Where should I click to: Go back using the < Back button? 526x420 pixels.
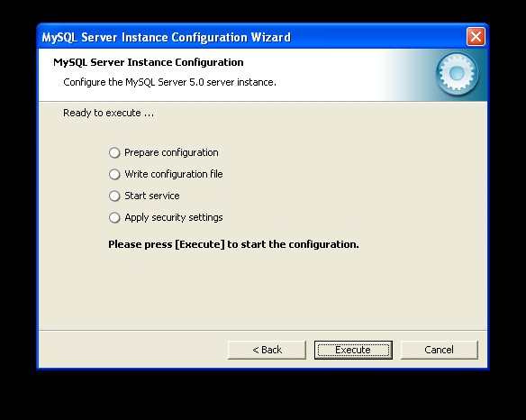coord(267,350)
